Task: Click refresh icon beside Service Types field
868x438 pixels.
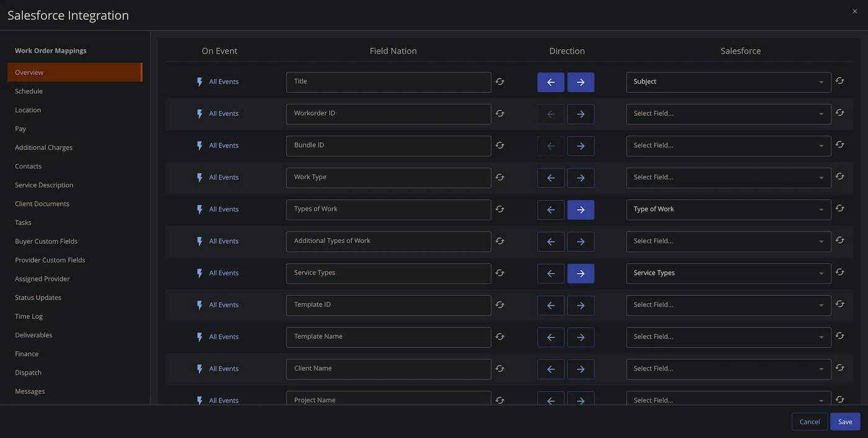Action: (500, 273)
